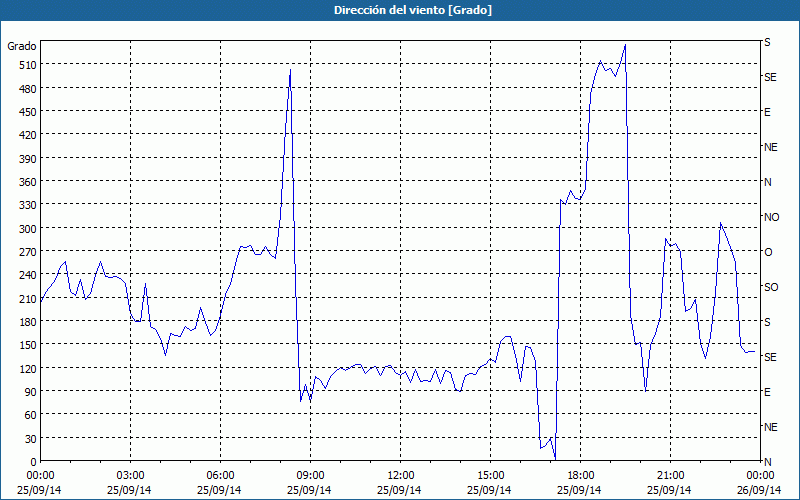Select the 120 degree axis label
800x500 pixels.
point(28,369)
